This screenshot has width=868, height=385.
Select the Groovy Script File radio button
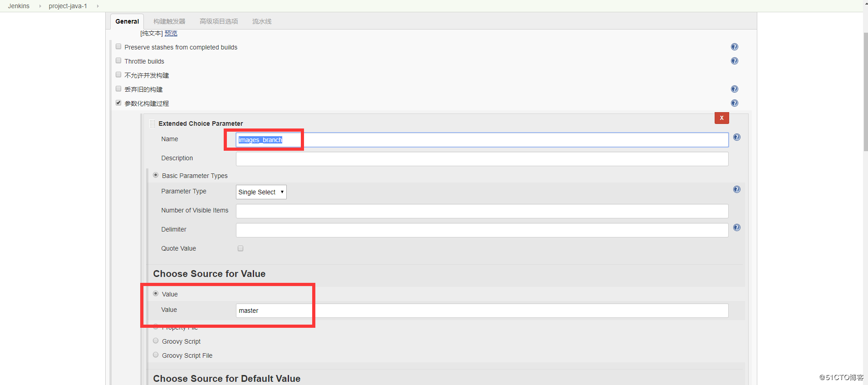156,355
